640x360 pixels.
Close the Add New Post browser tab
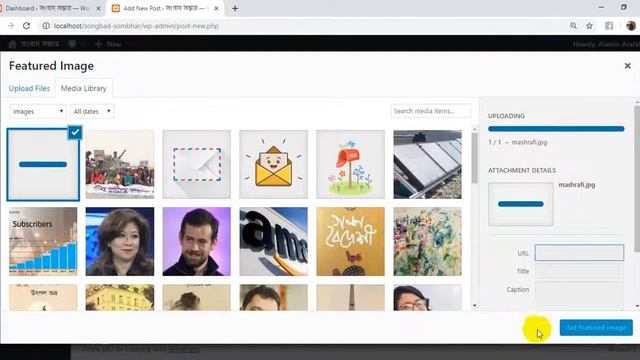[216, 8]
